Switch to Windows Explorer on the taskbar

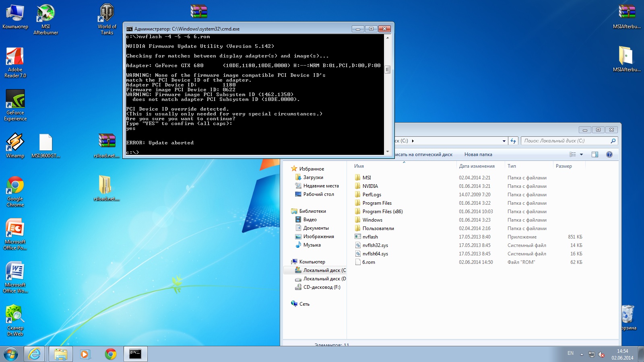click(61, 354)
